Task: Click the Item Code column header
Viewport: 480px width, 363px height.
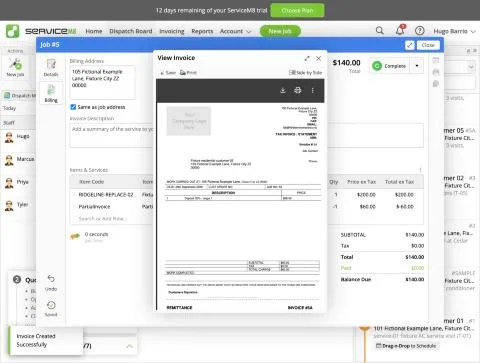Action: coord(92,182)
